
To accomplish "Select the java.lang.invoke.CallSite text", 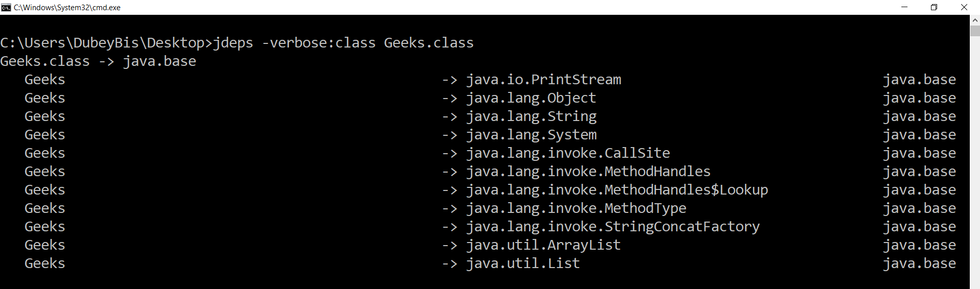I will coord(568,153).
